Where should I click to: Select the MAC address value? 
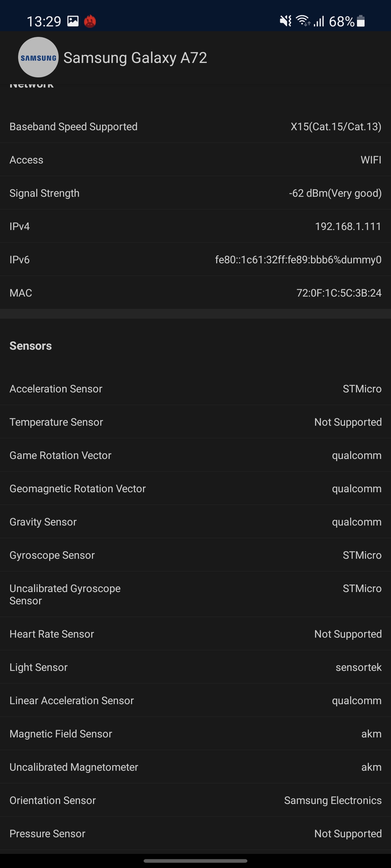click(339, 293)
